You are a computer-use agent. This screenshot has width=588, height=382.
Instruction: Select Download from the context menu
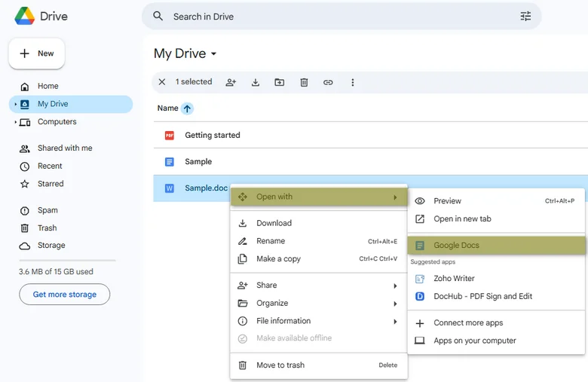point(318,223)
